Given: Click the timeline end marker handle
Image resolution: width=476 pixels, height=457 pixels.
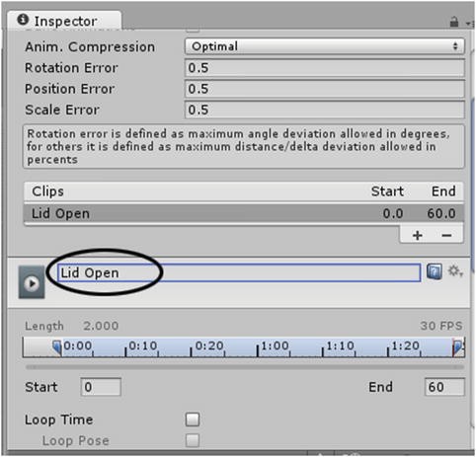Looking at the screenshot, I should 458,347.
